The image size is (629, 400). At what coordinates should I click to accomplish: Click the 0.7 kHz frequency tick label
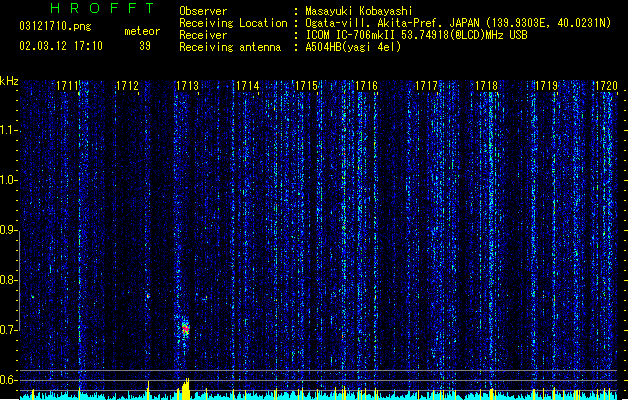[x=8, y=330]
